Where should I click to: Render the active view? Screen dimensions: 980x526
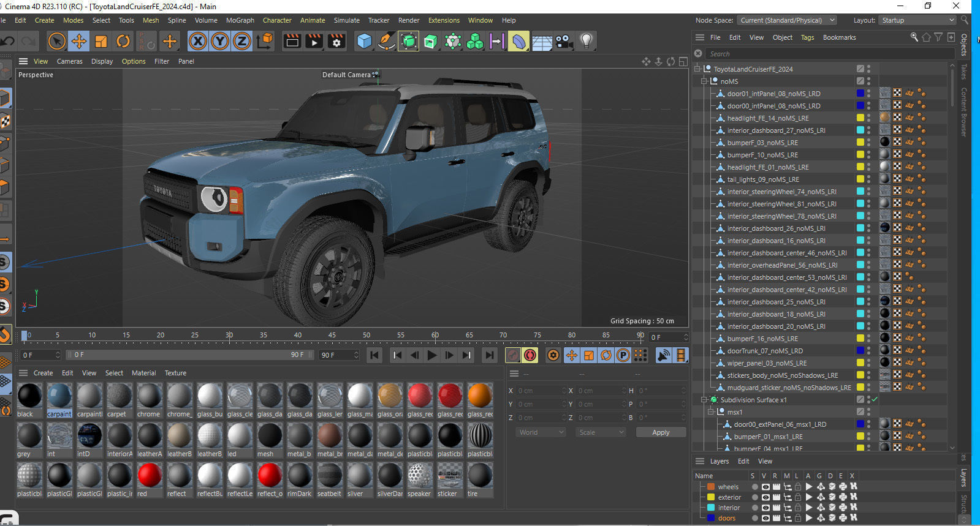(292, 41)
